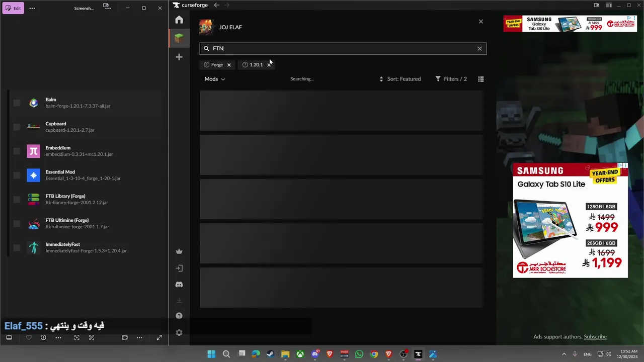The image size is (644, 362).
Task: Open Steam from the taskbar
Action: pos(271,354)
